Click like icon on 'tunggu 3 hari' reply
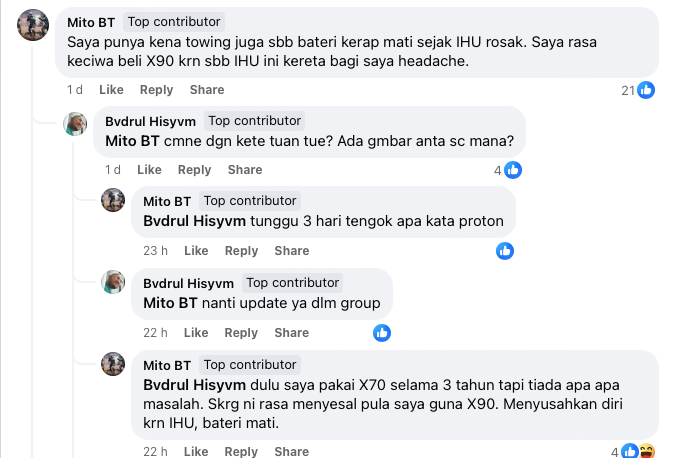Screen dimensions: 697x458 coord(505,251)
